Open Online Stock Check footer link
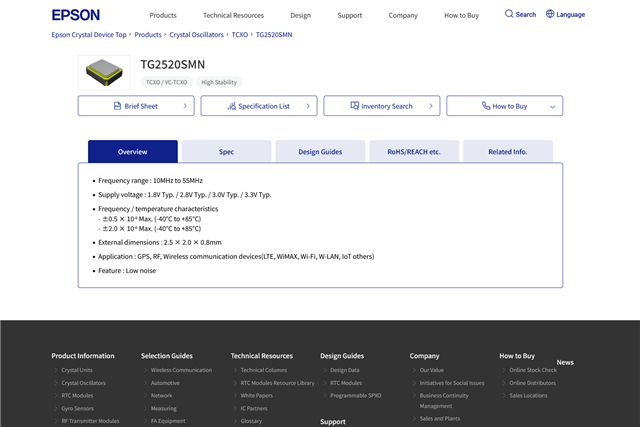The width and height of the screenshot is (640, 427). coord(533,370)
